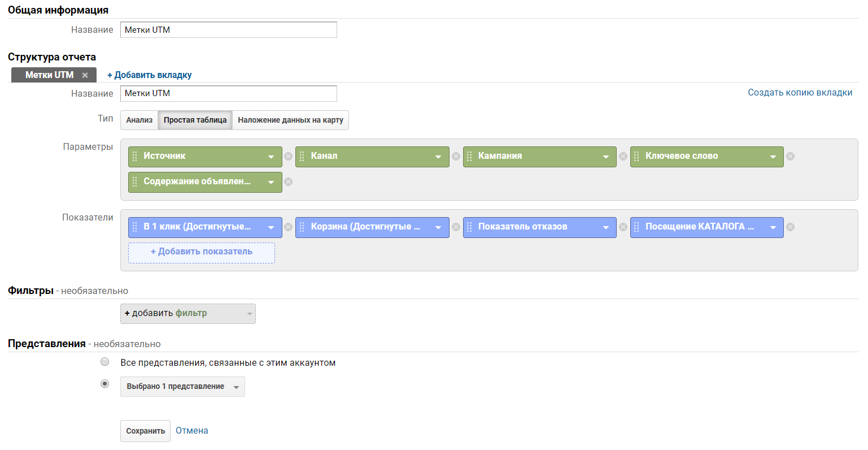Choose the Простая таблица report type

coord(195,120)
